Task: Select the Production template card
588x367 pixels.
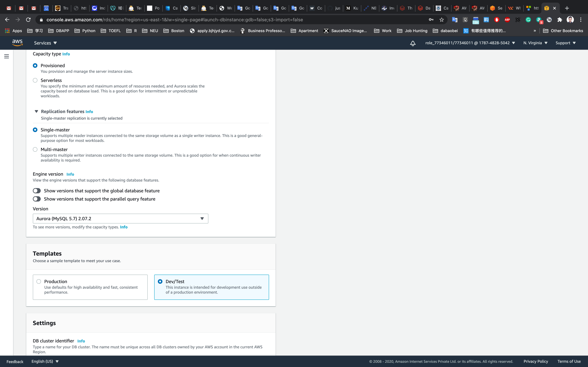Action: pos(90,287)
